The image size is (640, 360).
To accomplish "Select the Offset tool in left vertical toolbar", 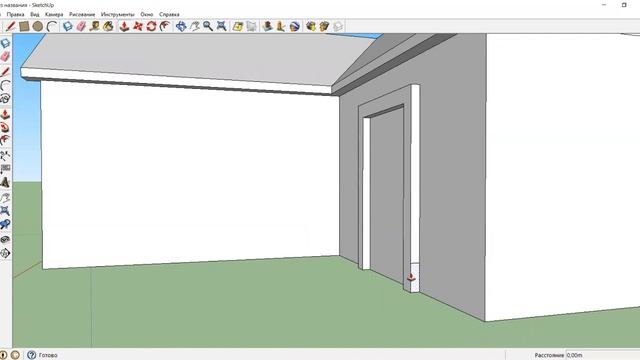I will (x=5, y=141).
